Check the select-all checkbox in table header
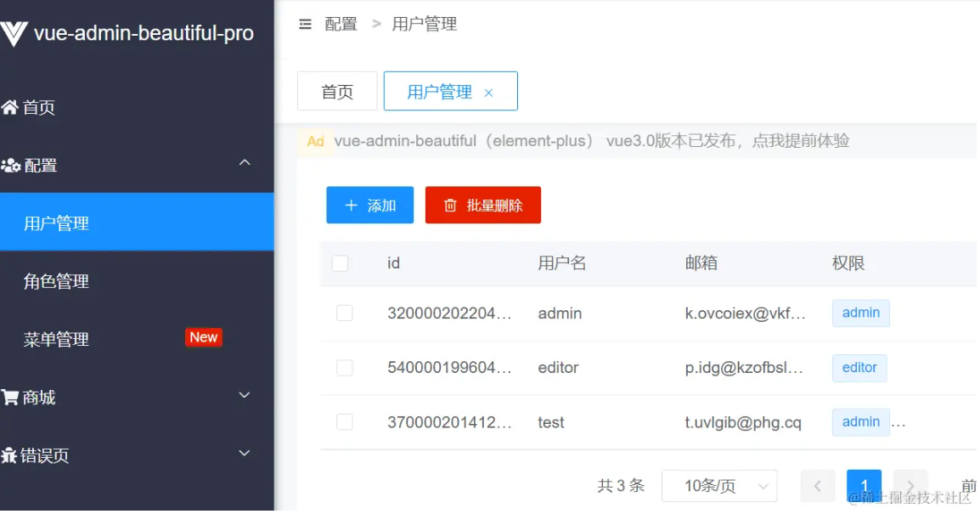This screenshot has height=514, width=980. (x=340, y=263)
